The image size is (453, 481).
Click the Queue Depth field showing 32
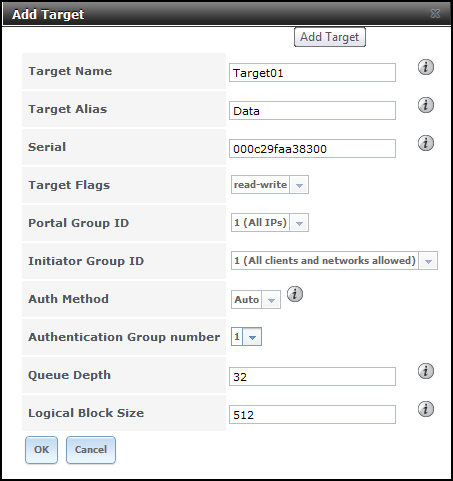point(312,377)
